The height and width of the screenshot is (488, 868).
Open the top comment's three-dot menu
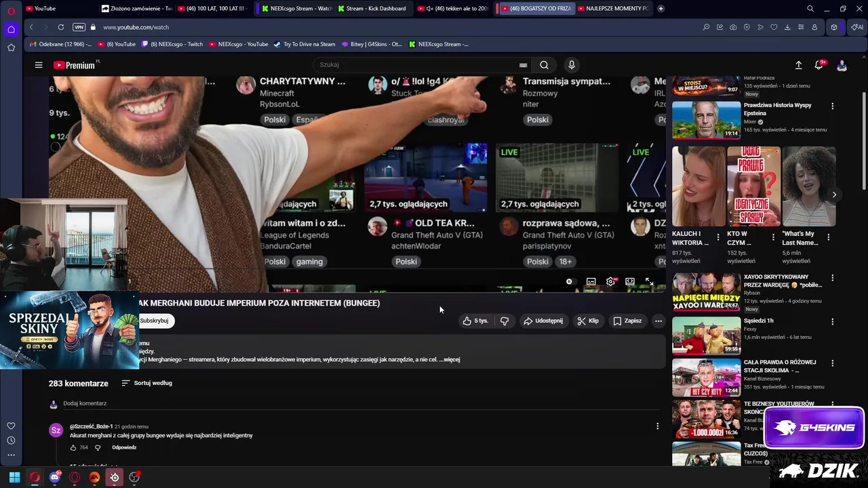point(657,426)
